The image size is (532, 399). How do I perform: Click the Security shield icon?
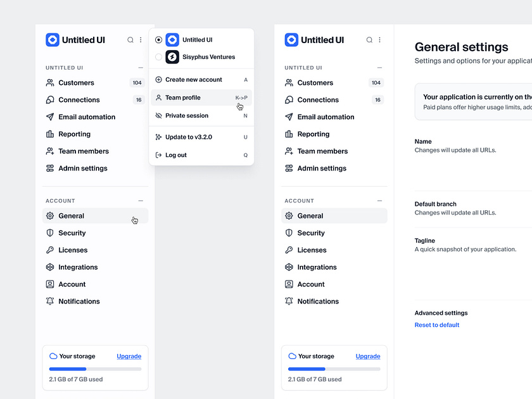pyautogui.click(x=51, y=232)
